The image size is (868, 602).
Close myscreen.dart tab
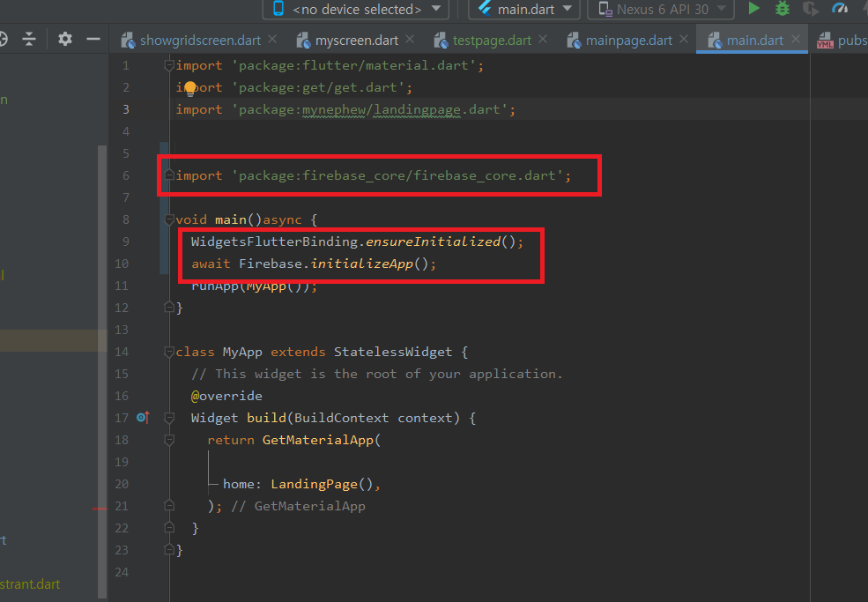[x=410, y=40]
